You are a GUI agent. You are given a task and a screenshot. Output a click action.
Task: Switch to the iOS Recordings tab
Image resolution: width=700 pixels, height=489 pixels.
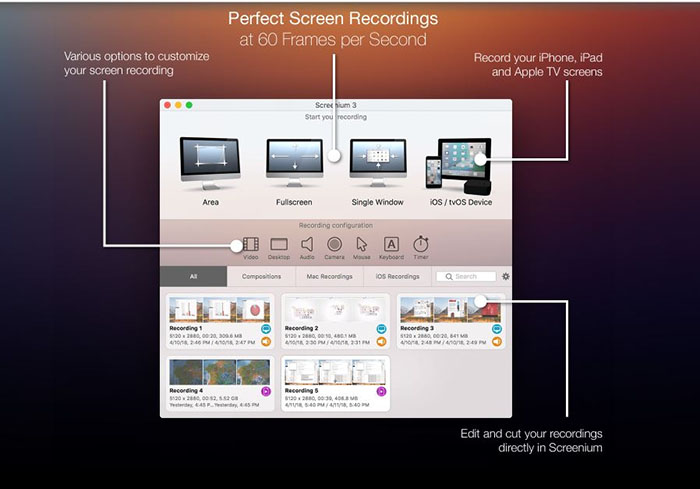click(397, 276)
